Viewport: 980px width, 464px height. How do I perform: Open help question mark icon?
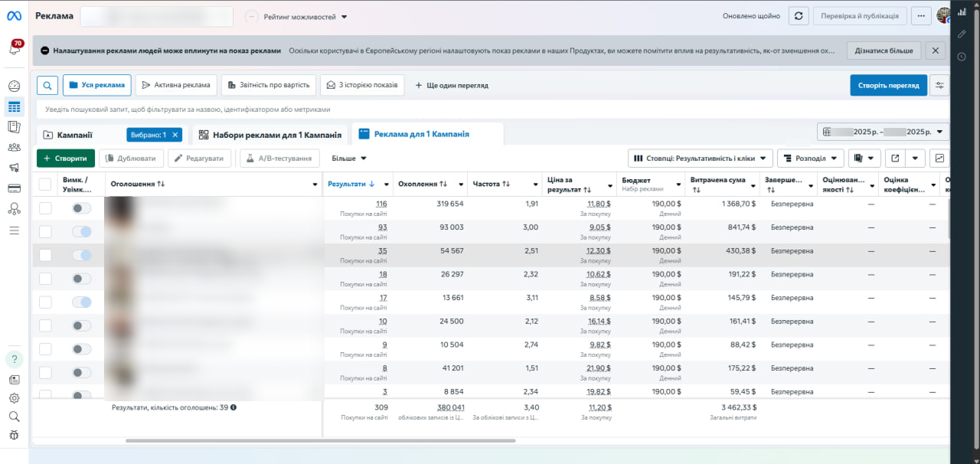click(x=14, y=359)
